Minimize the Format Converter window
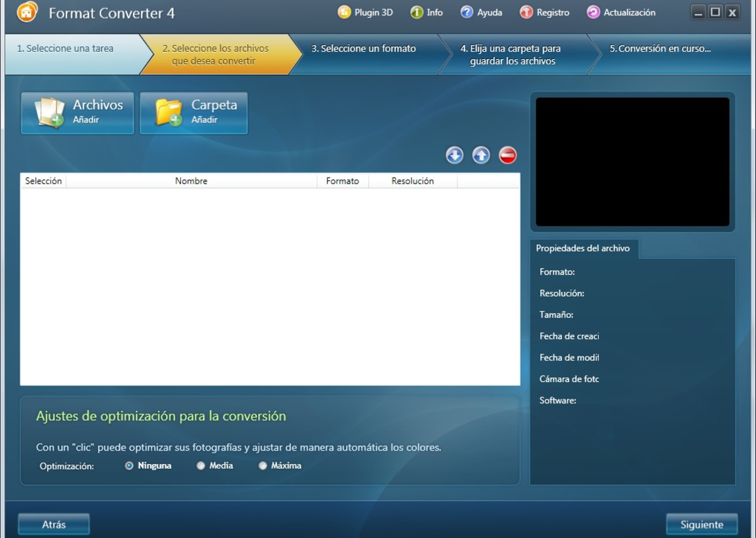This screenshot has height=538, width=756. tap(698, 12)
